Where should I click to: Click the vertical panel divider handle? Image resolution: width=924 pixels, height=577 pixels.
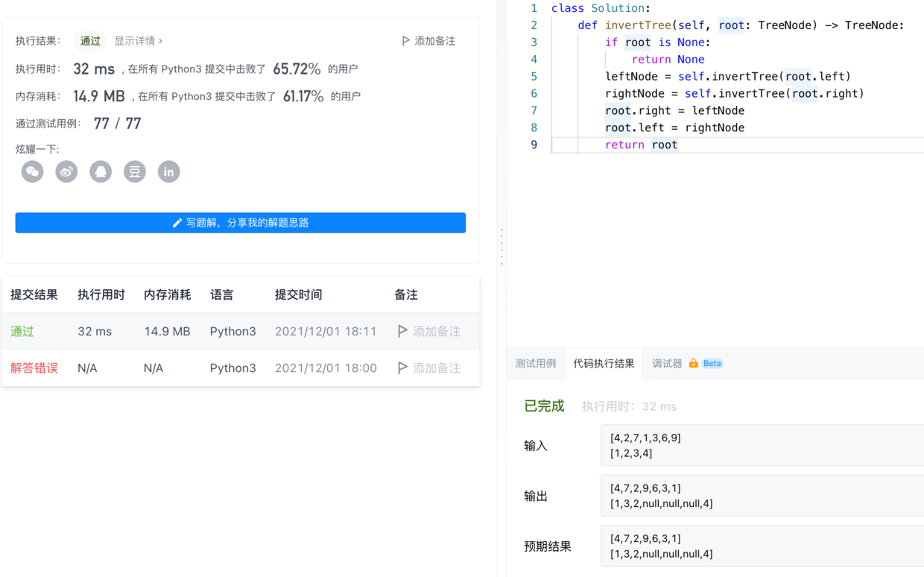click(501, 247)
